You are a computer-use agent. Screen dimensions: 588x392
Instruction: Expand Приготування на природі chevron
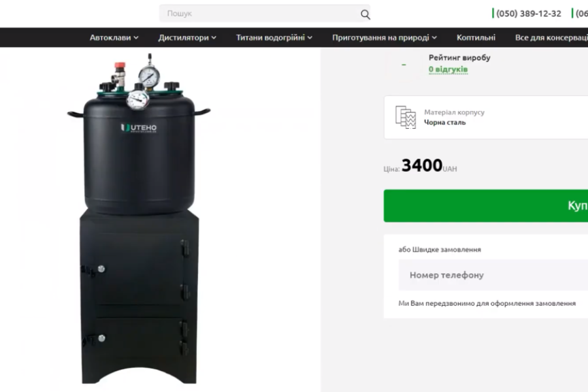pyautogui.click(x=434, y=38)
